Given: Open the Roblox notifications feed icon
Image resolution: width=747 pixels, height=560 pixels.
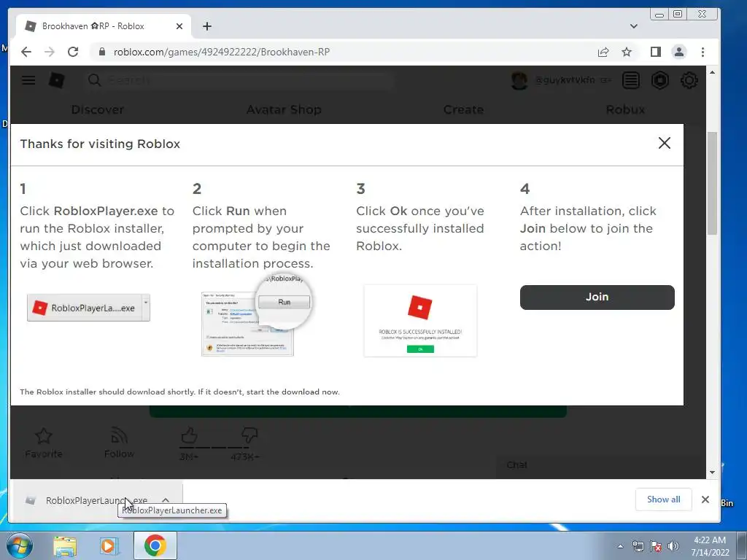Looking at the screenshot, I should pos(631,80).
